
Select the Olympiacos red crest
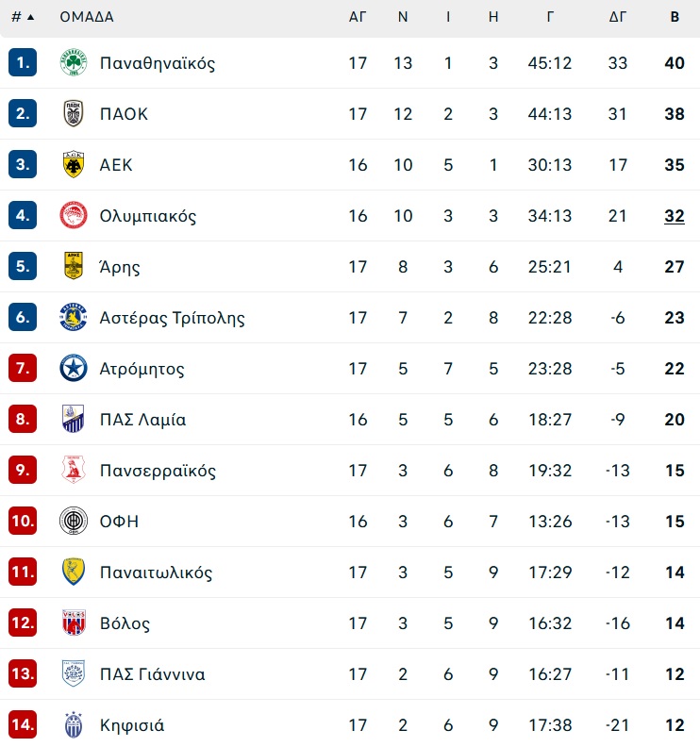tap(74, 215)
